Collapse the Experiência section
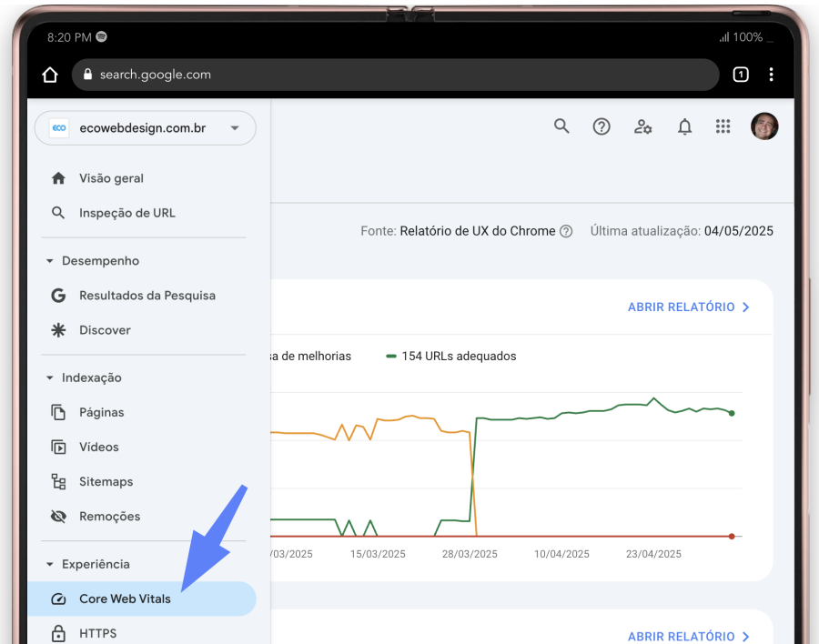819x644 pixels. (x=88, y=564)
